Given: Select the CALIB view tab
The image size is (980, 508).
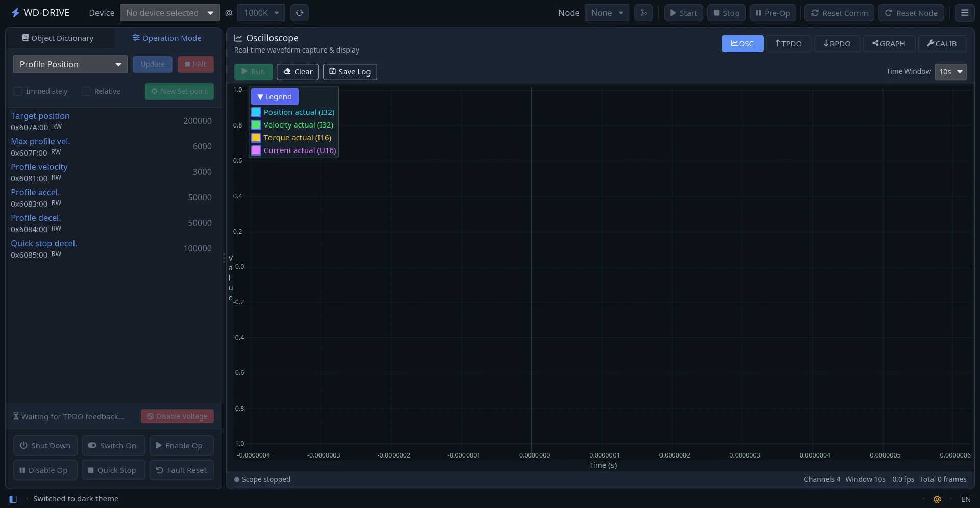Looking at the screenshot, I should point(942,43).
